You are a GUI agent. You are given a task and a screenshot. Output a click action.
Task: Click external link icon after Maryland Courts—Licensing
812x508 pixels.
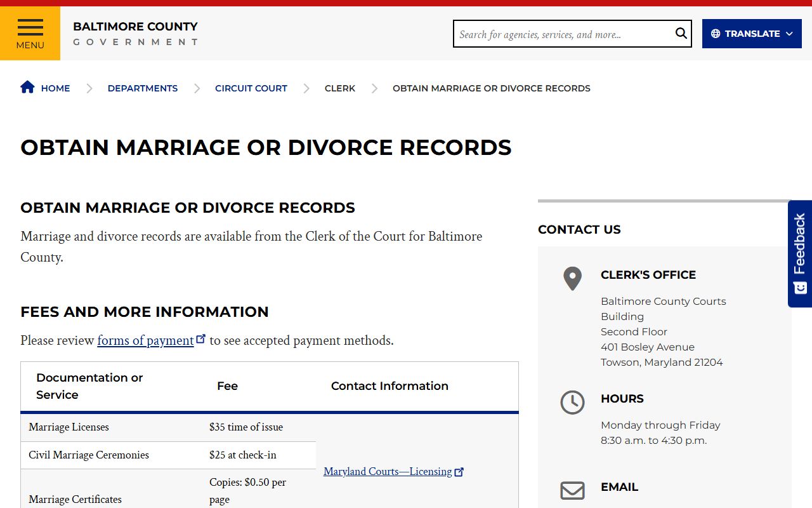(x=459, y=472)
